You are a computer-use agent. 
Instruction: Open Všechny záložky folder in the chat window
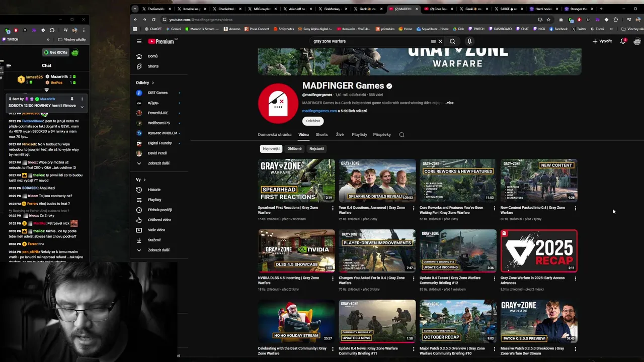point(72,39)
